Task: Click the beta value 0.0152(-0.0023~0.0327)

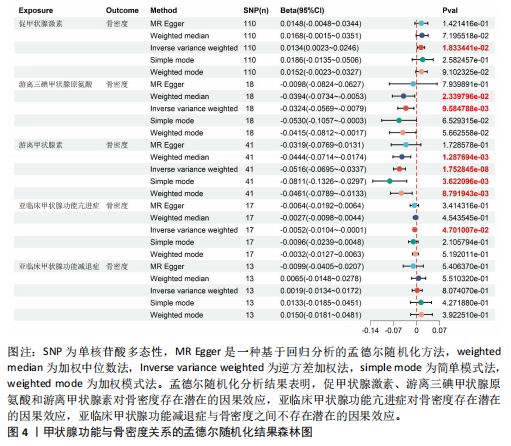Action: 321,72
